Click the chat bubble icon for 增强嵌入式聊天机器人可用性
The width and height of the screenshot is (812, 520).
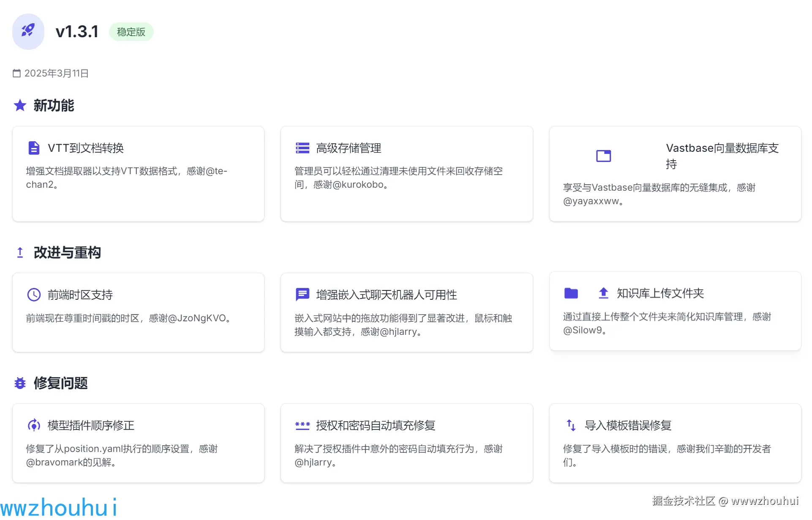[302, 294]
